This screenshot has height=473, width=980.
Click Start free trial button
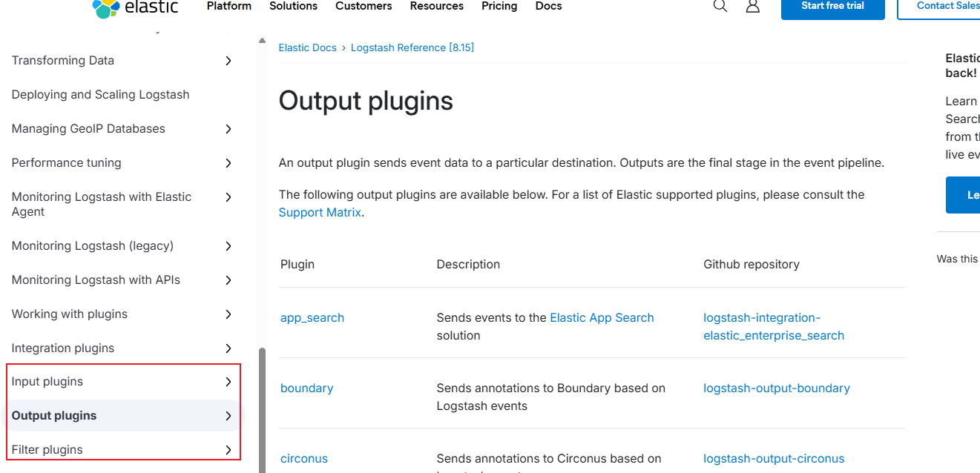(832, 7)
